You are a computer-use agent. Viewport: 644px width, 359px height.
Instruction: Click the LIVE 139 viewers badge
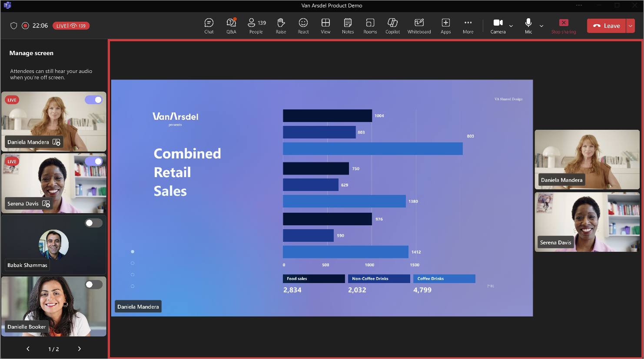point(71,26)
